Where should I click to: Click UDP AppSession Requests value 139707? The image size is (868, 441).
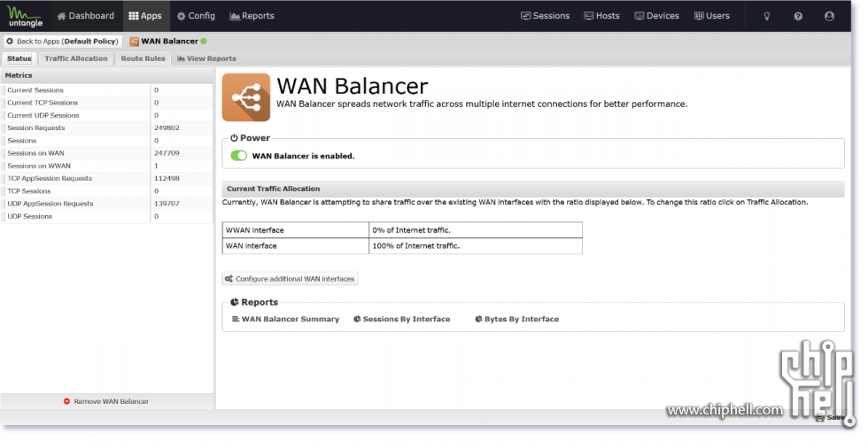(x=167, y=204)
